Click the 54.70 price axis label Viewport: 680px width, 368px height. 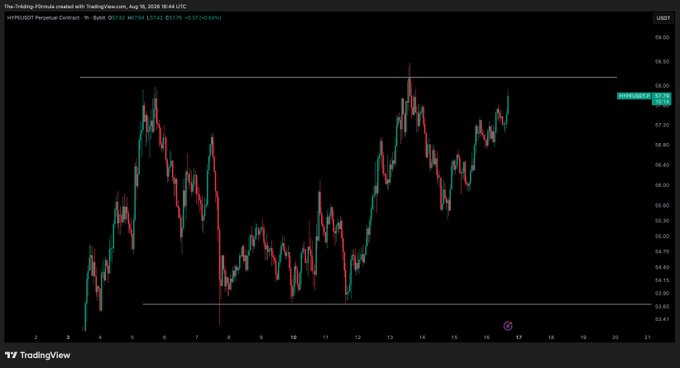(x=662, y=252)
